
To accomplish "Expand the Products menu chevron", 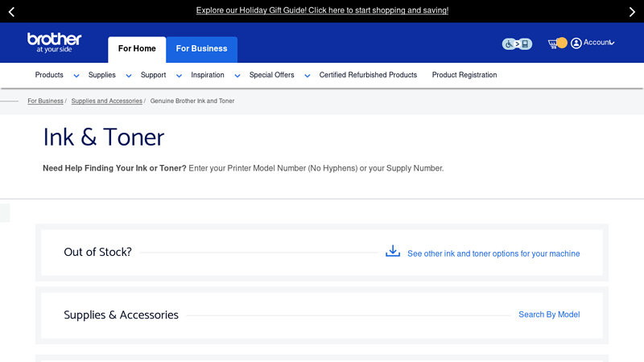I will pos(76,76).
